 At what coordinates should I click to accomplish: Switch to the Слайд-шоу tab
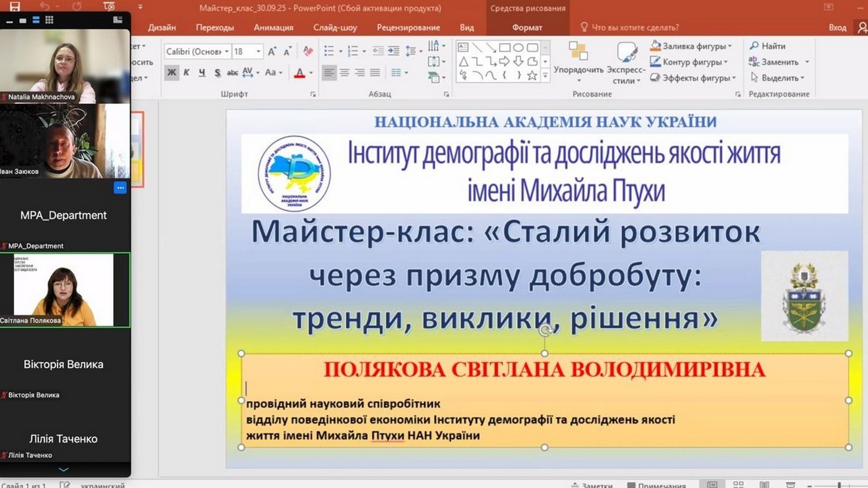click(x=335, y=27)
